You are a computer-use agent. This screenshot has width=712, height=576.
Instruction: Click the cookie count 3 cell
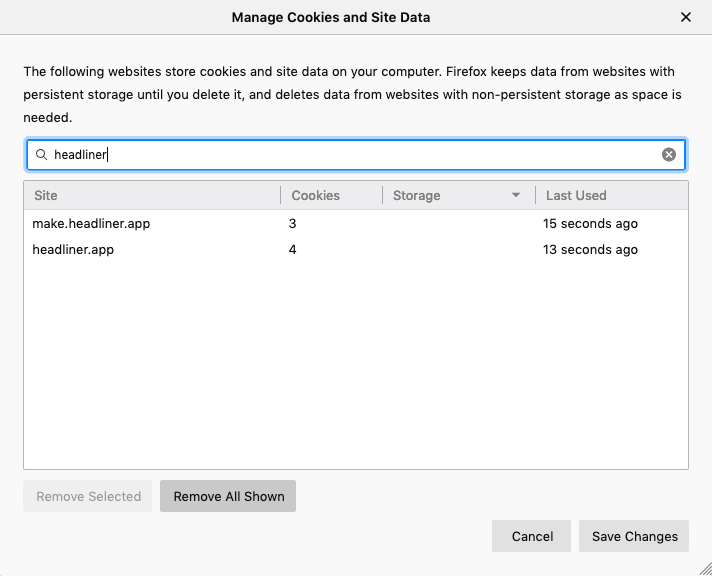292,223
